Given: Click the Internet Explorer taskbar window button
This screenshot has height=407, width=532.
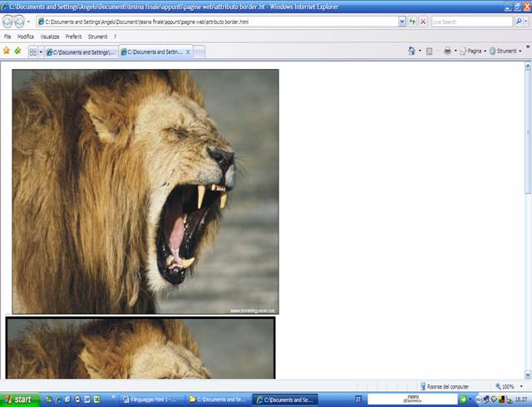Looking at the screenshot, I should coord(285,400).
